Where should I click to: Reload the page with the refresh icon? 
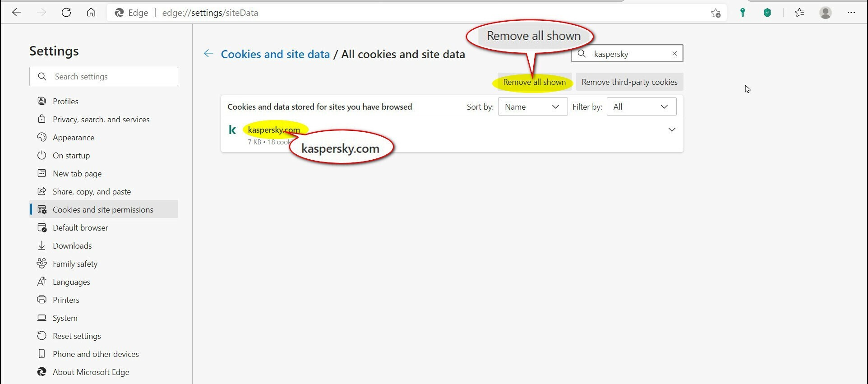[66, 13]
